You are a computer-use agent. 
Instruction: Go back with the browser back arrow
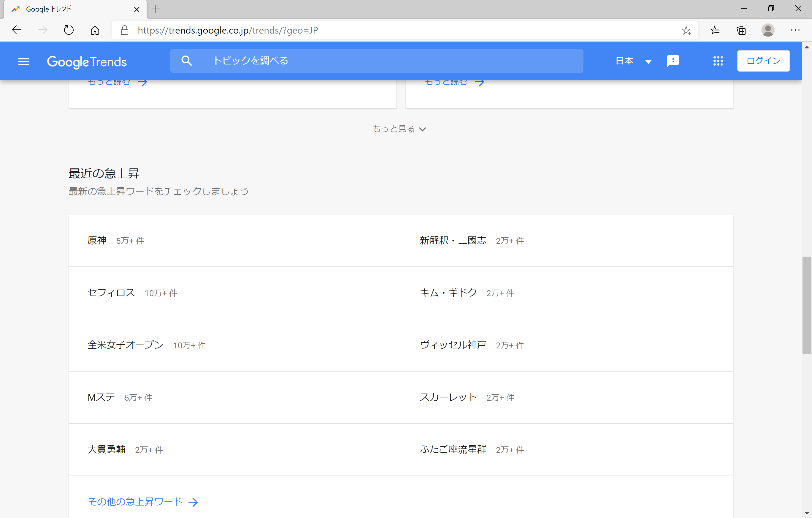17,30
